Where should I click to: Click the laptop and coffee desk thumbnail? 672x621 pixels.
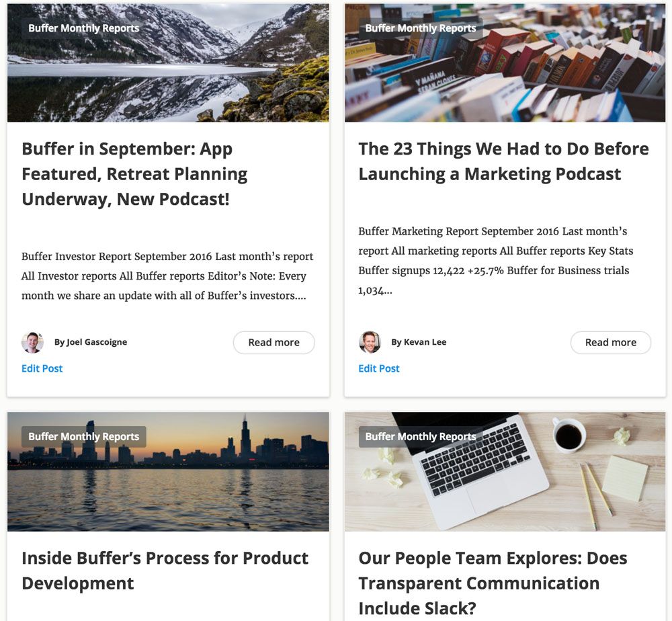[505, 472]
